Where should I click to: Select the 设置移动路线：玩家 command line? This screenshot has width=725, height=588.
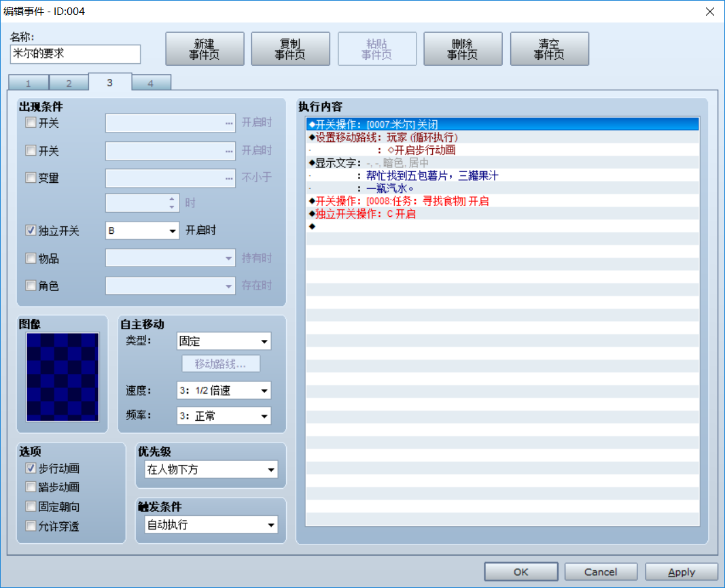coord(503,137)
